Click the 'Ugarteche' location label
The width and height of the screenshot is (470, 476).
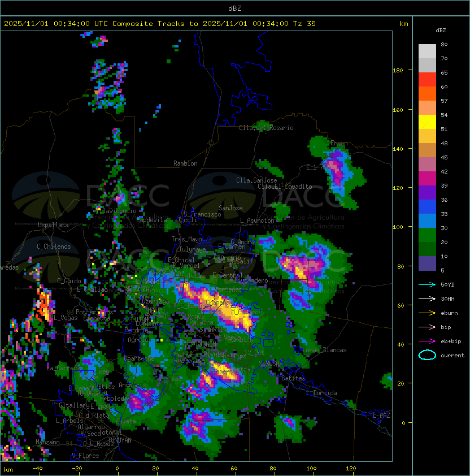pos(140,358)
